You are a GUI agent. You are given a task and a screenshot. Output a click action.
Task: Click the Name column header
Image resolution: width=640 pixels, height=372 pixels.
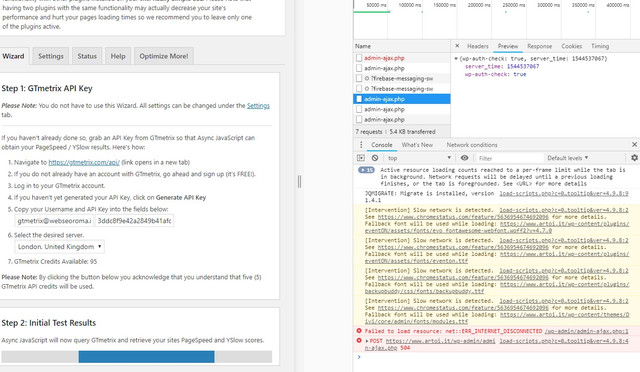402,46
